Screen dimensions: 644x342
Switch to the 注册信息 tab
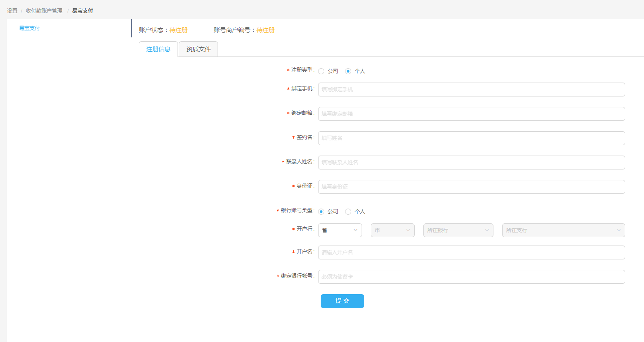(158, 49)
